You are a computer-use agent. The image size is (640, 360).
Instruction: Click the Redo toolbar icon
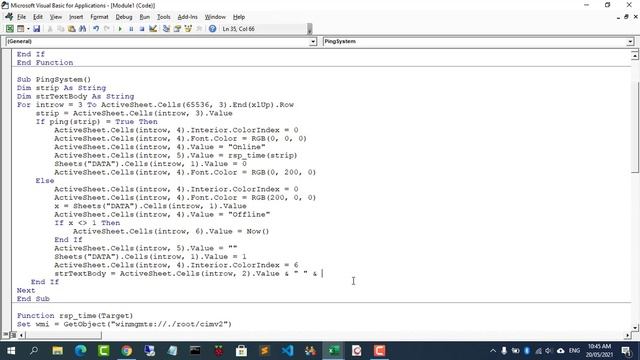pyautogui.click(x=107, y=29)
